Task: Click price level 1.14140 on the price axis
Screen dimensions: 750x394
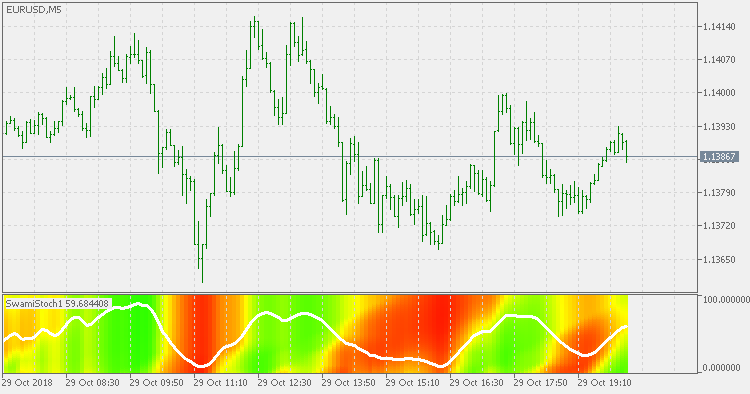Action: point(719,27)
